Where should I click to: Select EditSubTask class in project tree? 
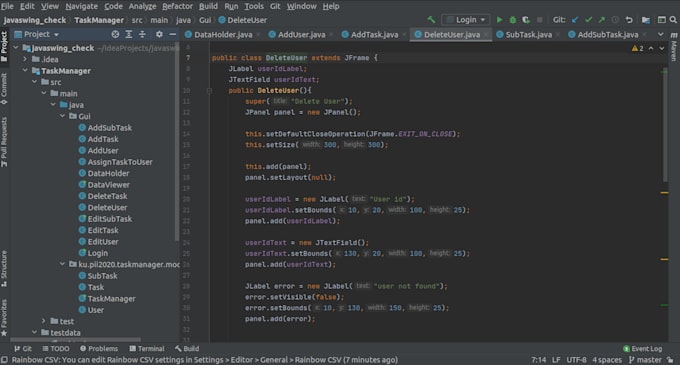click(x=110, y=219)
